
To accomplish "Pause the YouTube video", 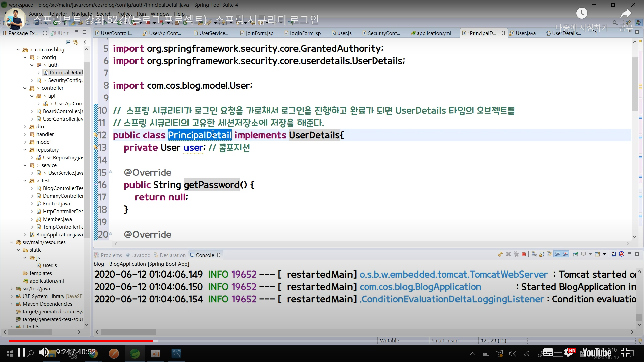I will [22, 352].
